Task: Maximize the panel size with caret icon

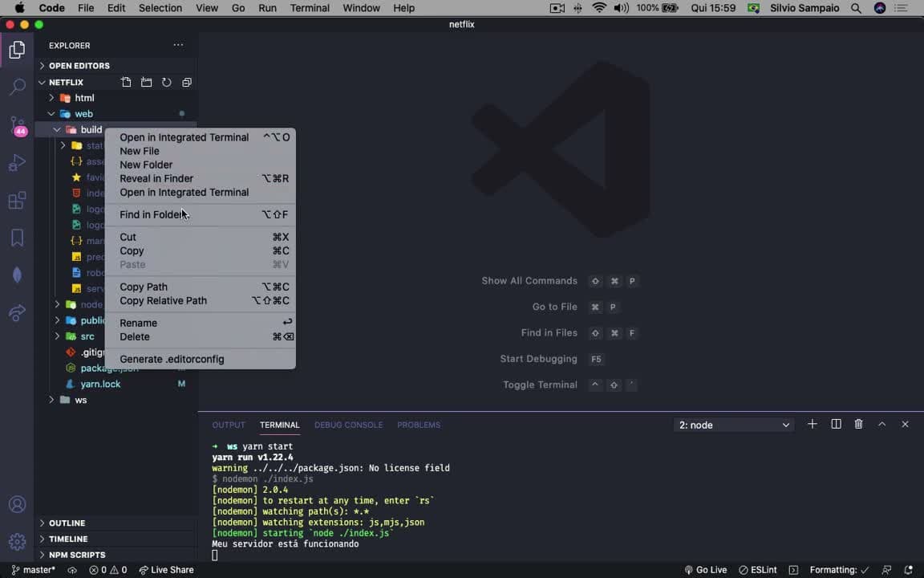Action: [881, 424]
